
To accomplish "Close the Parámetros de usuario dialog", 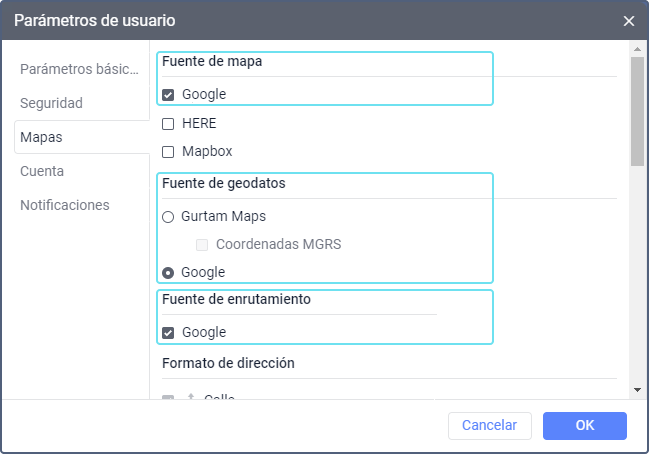I will tap(629, 20).
